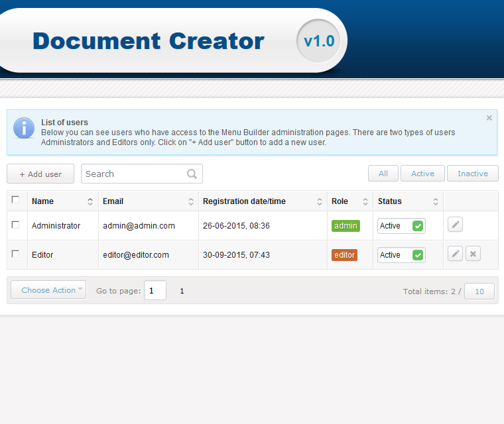Edit the Administrator user with pencil icon
Image resolution: width=504 pixels, height=424 pixels.
tap(455, 225)
